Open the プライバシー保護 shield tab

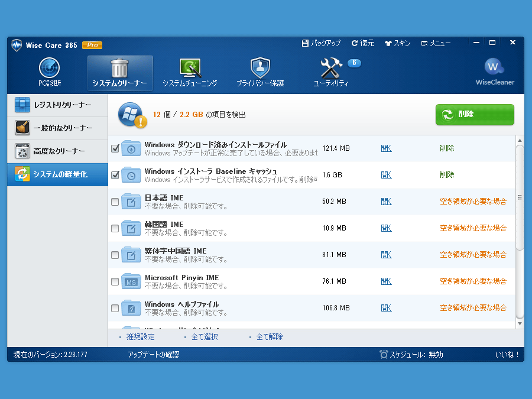point(260,73)
